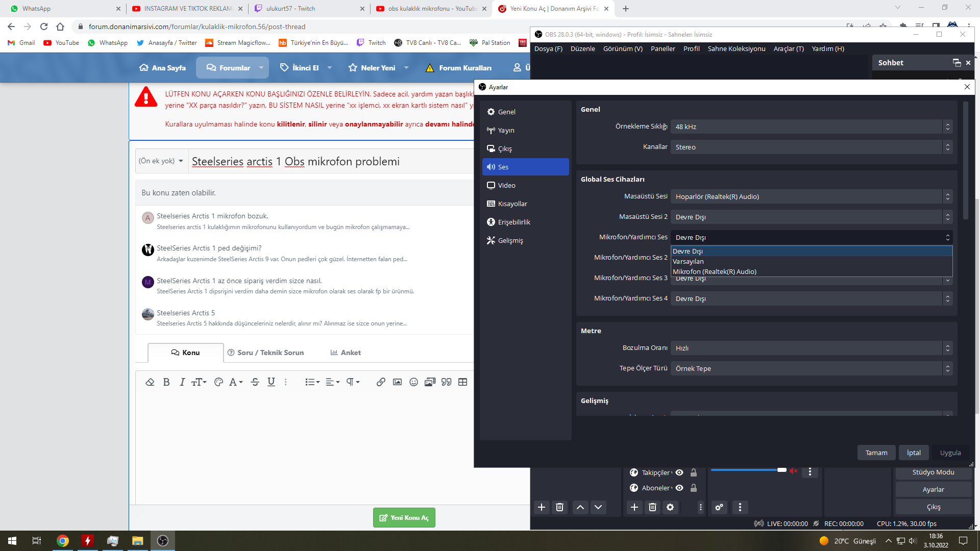This screenshot has width=980, height=551.
Task: Expand the Masaüstü Sesi device dropdown
Action: (811, 196)
